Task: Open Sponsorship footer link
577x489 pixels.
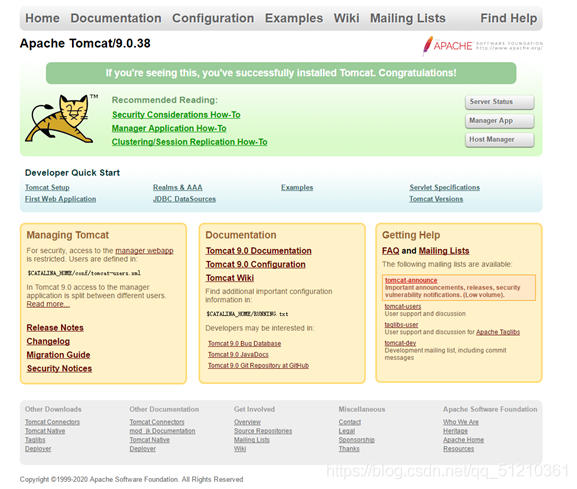Action: tap(357, 440)
